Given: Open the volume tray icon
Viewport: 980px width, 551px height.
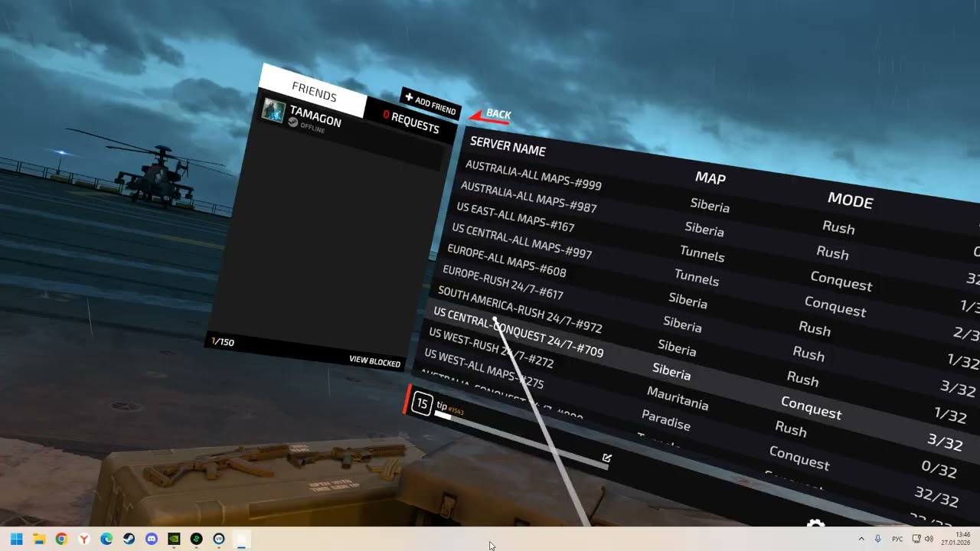Looking at the screenshot, I should [x=929, y=539].
